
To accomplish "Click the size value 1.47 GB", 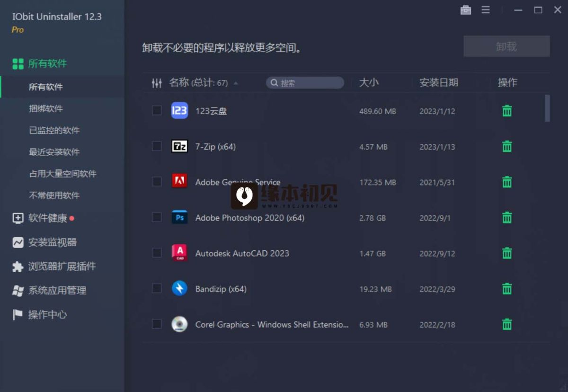I will point(373,253).
